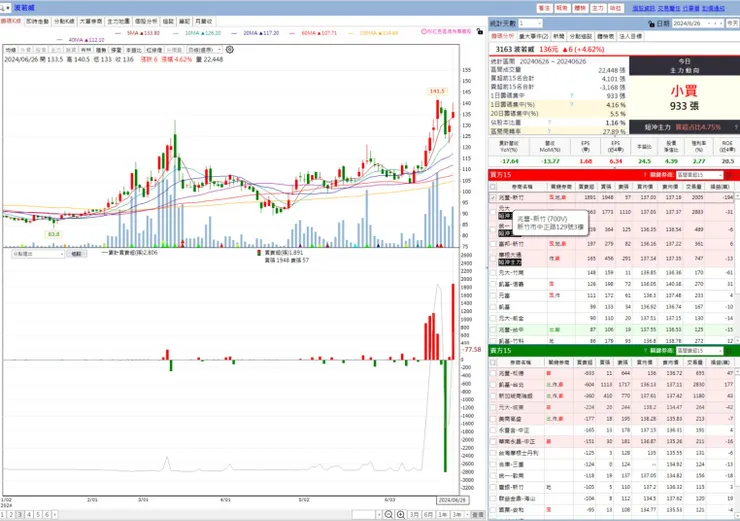
Task: Open dropdown arrow beside search icon
Action: coord(8,8)
